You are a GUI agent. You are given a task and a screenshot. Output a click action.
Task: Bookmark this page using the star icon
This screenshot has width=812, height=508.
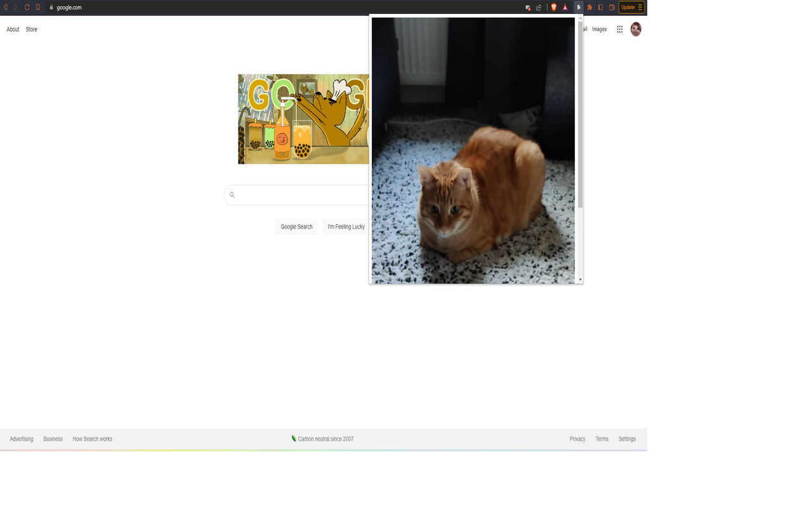[37, 7]
